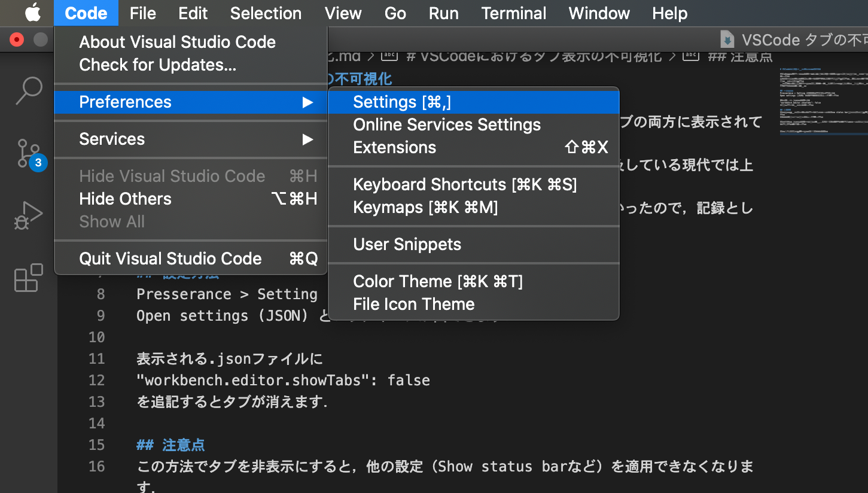
Task: Click line number 16 in the gutter
Action: coord(96,467)
